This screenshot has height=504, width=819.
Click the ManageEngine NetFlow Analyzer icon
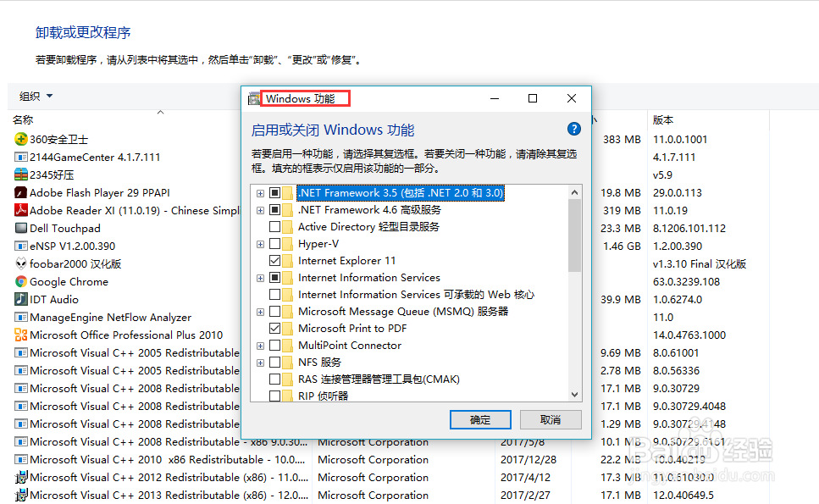point(21,317)
